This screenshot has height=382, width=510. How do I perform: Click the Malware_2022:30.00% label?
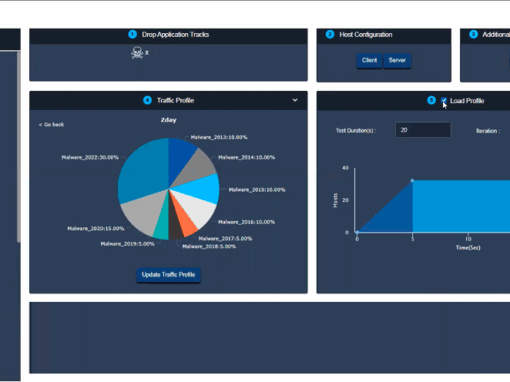90,157
